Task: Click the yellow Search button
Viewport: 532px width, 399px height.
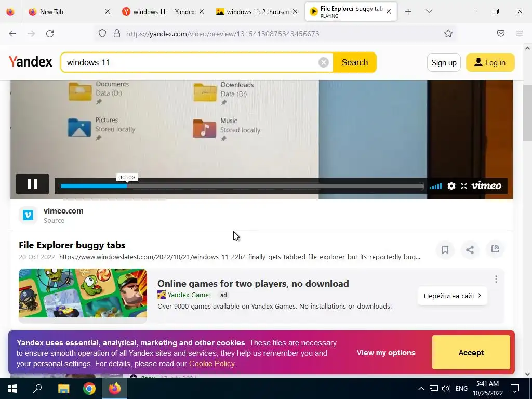Action: click(x=354, y=62)
